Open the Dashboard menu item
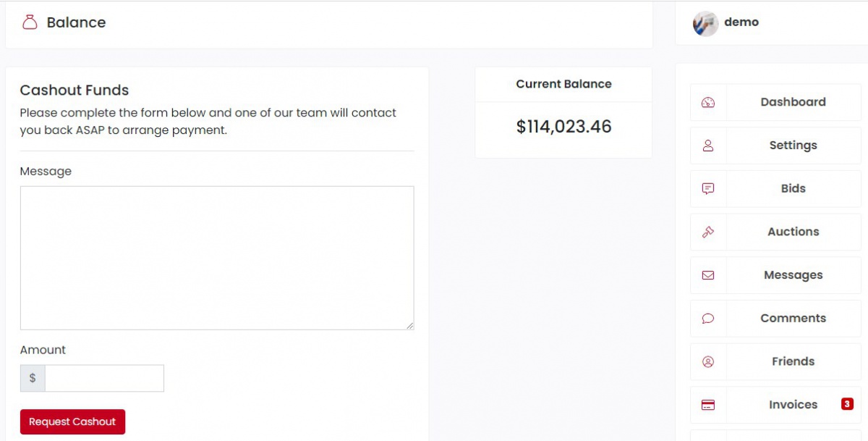This screenshot has height=441, width=868. point(793,102)
